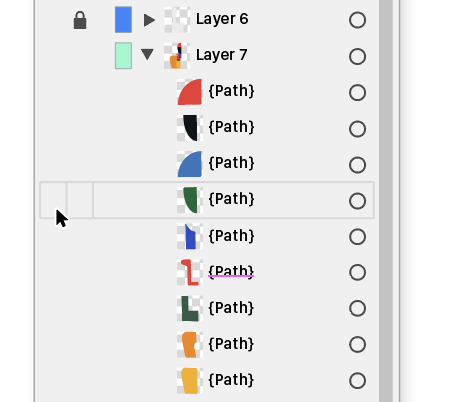Click the green curved path thumbnail
Screen dimensions: 452x402
(x=190, y=200)
